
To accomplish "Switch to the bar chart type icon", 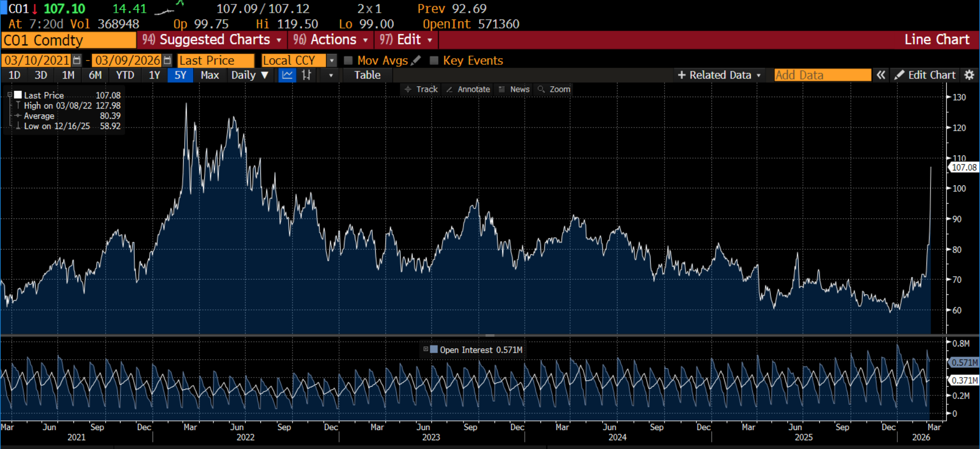I will coord(306,76).
